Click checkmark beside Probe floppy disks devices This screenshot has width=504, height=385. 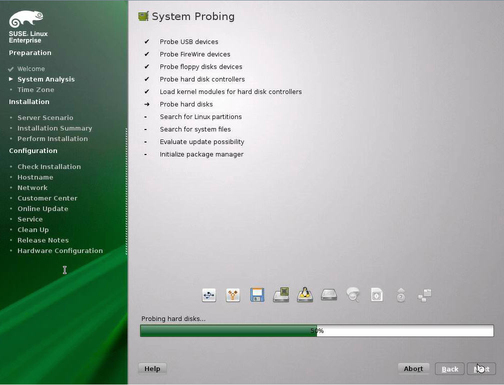coord(147,67)
